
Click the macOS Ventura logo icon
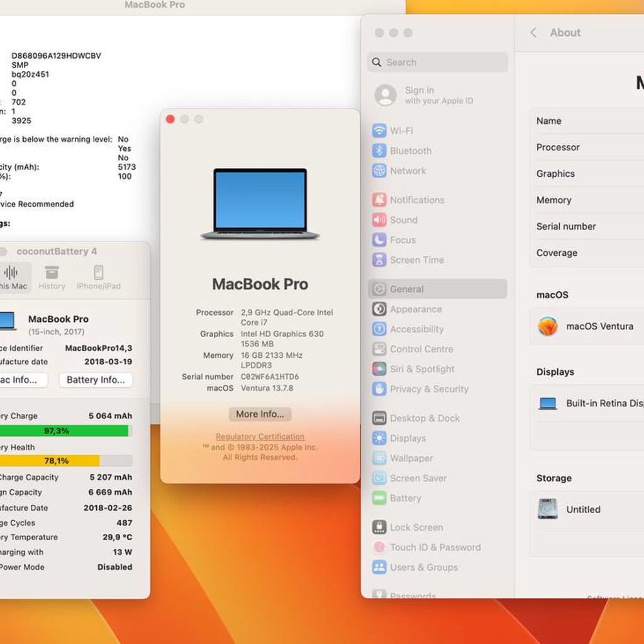(548, 326)
